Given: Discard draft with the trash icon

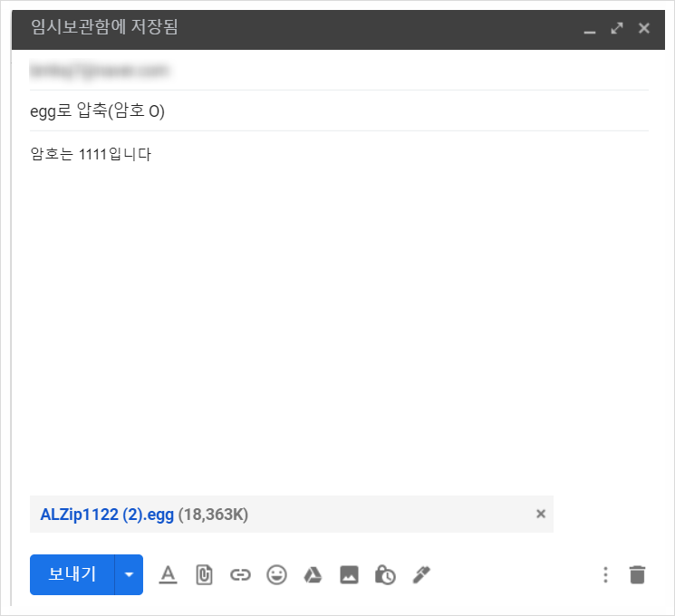Looking at the screenshot, I should [x=637, y=574].
